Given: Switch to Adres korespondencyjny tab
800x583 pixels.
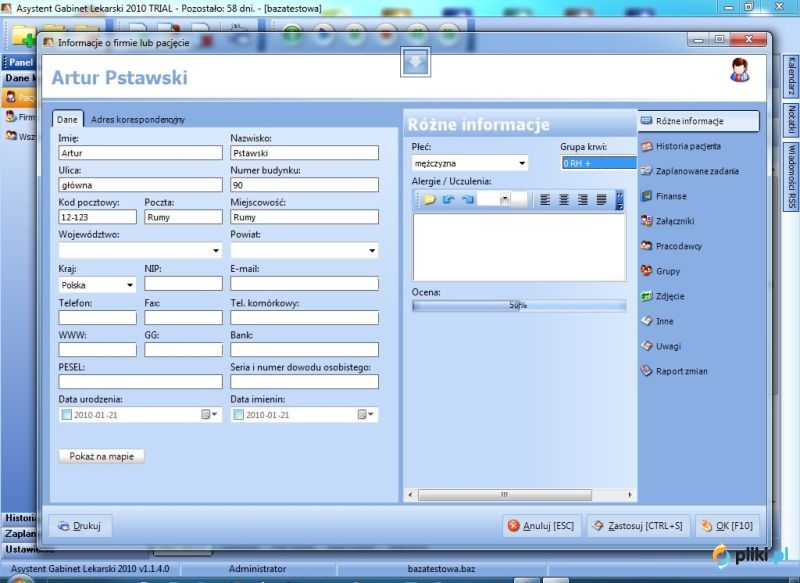Looking at the screenshot, I should [x=138, y=120].
